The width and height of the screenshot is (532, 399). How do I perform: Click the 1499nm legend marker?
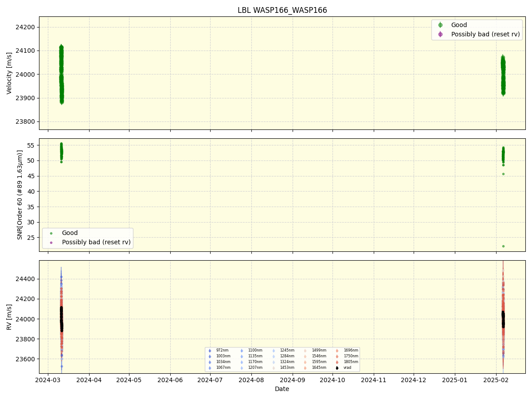pyautogui.click(x=305, y=351)
